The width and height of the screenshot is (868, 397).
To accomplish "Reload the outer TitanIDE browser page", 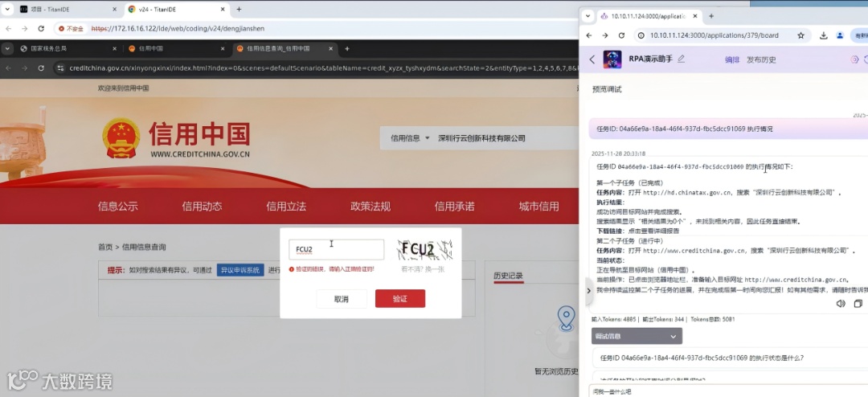I will click(41, 28).
